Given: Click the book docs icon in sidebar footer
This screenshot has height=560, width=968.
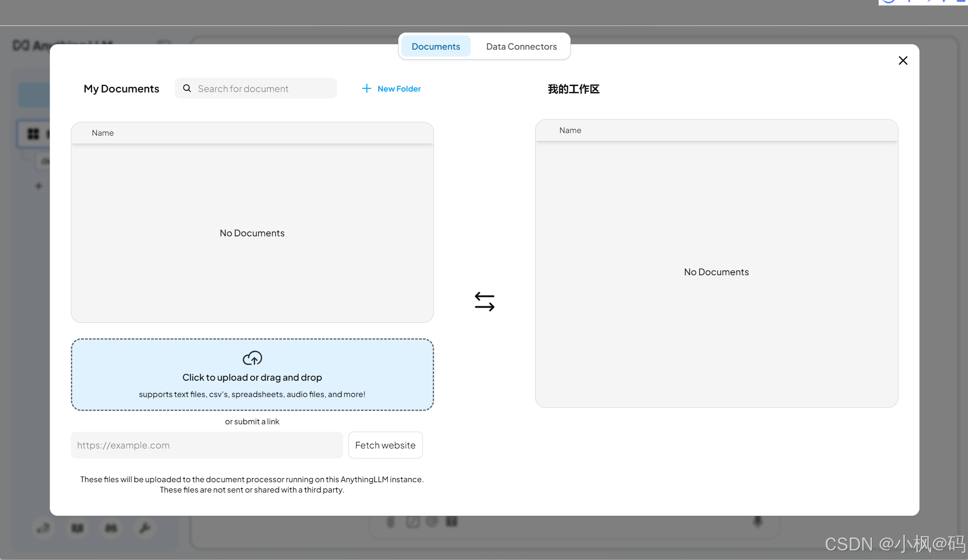Looking at the screenshot, I should coord(77,528).
